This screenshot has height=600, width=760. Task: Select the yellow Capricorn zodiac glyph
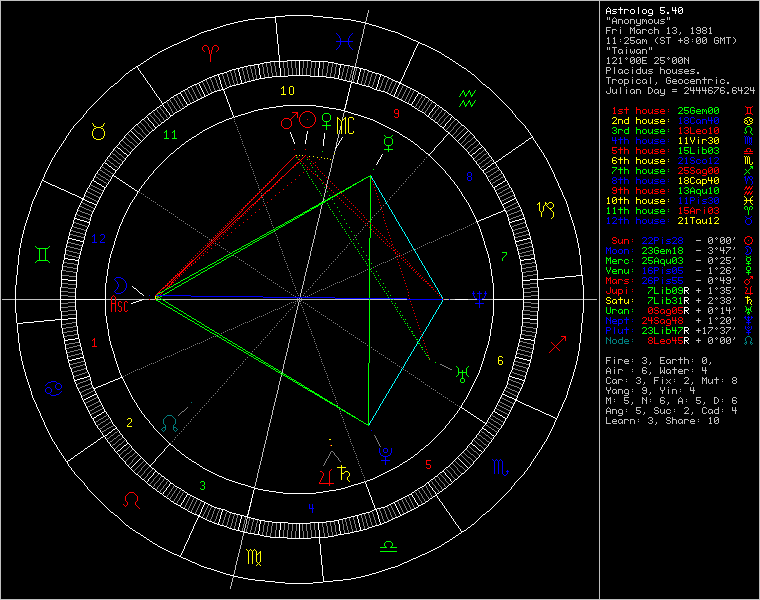pos(546,210)
